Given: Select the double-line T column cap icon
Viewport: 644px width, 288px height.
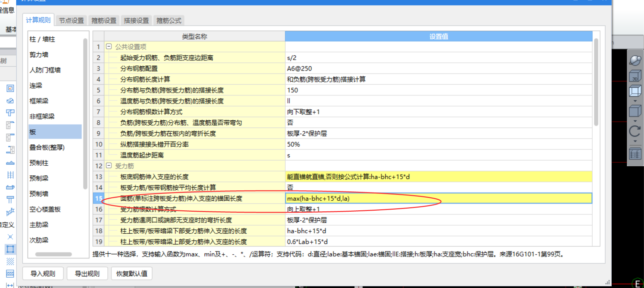Looking at the screenshot, I should pyautogui.click(x=10, y=200).
